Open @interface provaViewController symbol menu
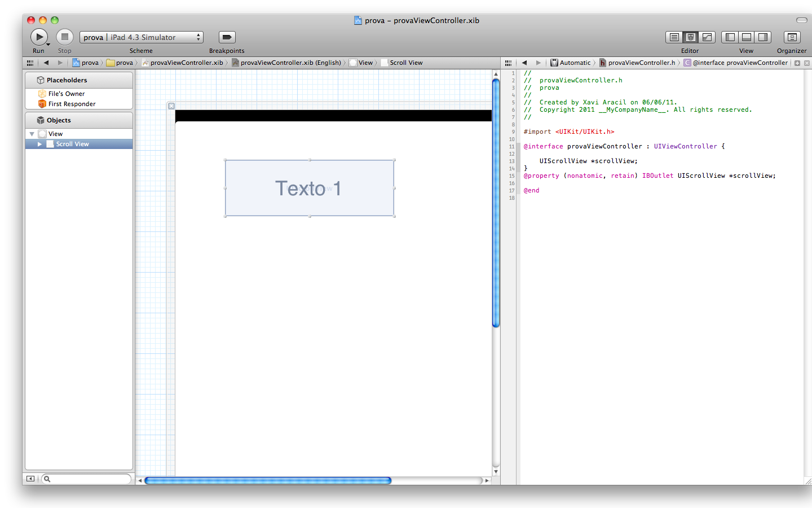Viewport: 812px width, 508px height. pos(736,63)
